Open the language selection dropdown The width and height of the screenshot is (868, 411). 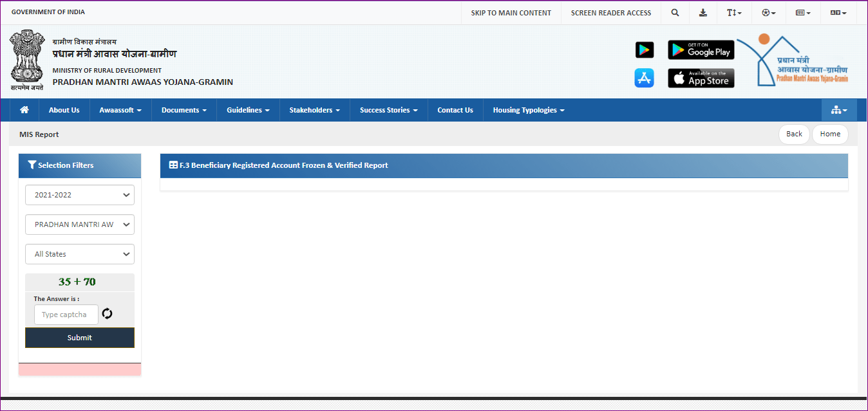[x=838, y=13]
